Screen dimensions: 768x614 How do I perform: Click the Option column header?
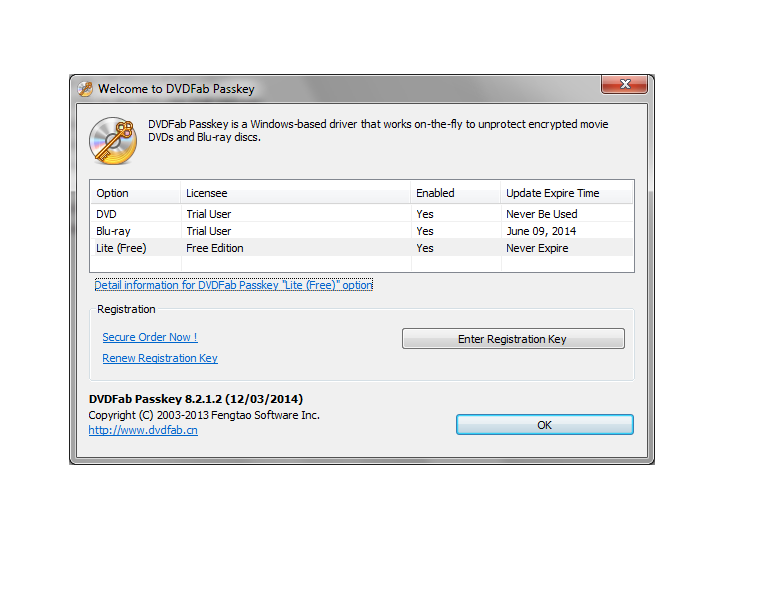pyautogui.click(x=136, y=193)
